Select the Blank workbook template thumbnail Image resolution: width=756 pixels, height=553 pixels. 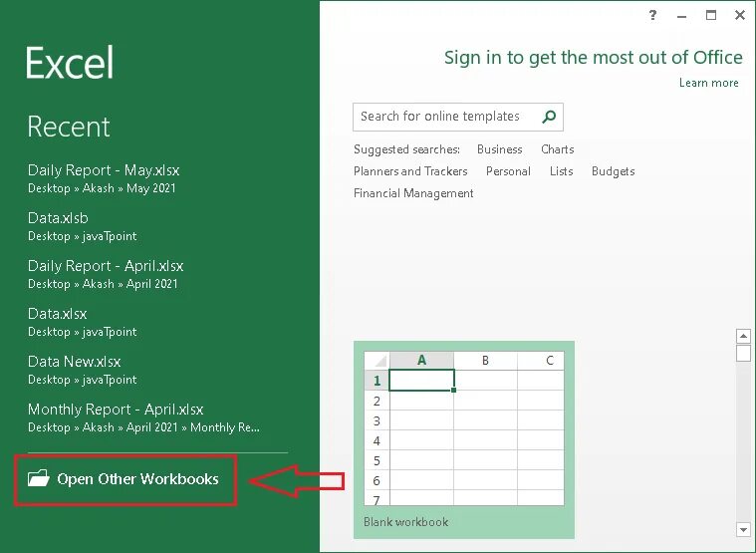click(x=464, y=428)
